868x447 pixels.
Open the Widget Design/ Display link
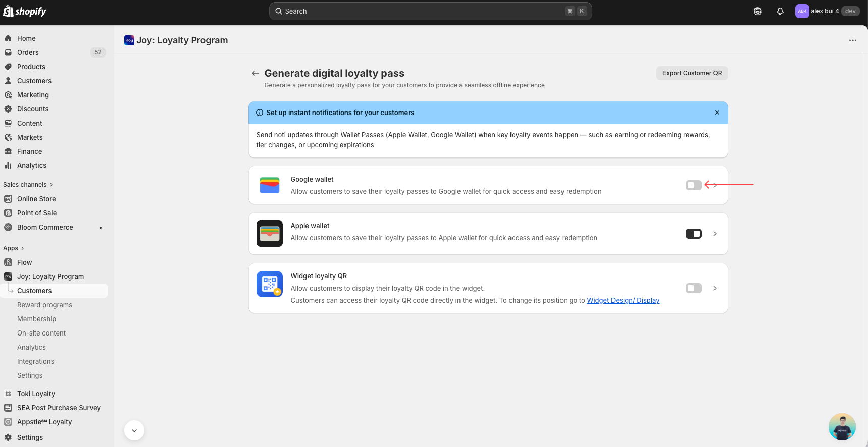click(623, 300)
